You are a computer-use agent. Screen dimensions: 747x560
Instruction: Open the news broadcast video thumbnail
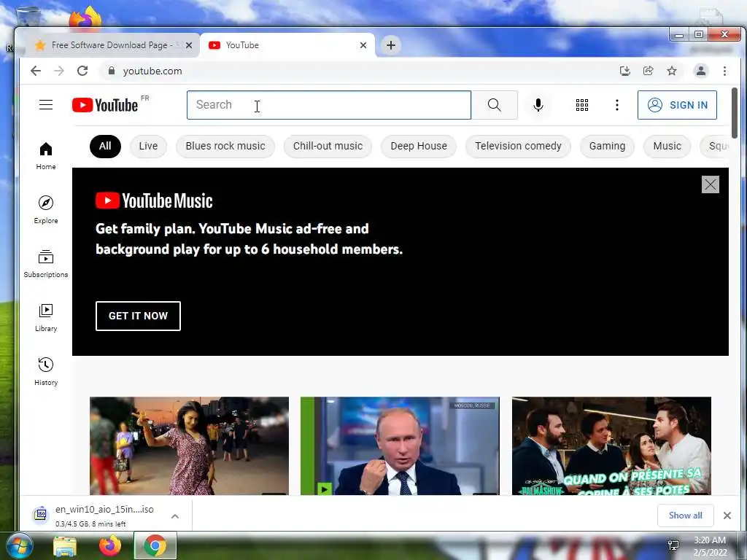pyautogui.click(x=400, y=446)
